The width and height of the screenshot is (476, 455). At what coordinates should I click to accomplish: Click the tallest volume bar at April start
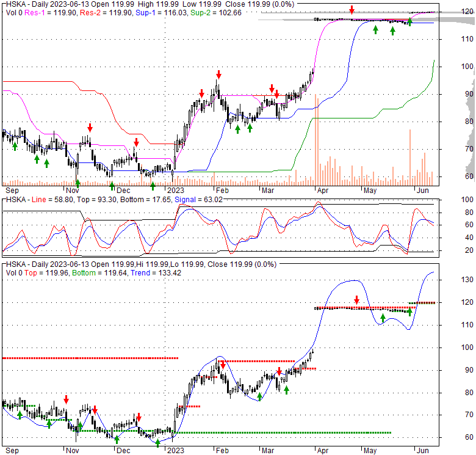tap(316, 140)
